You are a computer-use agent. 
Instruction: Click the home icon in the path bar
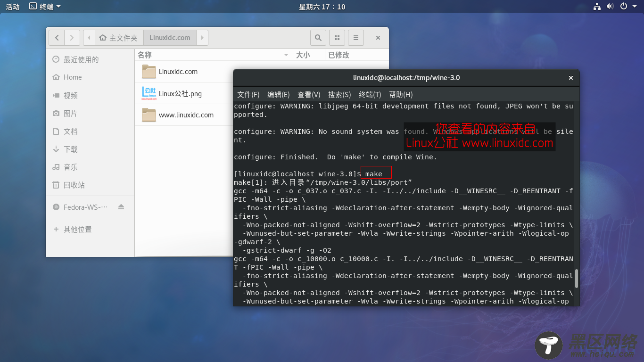point(103,38)
